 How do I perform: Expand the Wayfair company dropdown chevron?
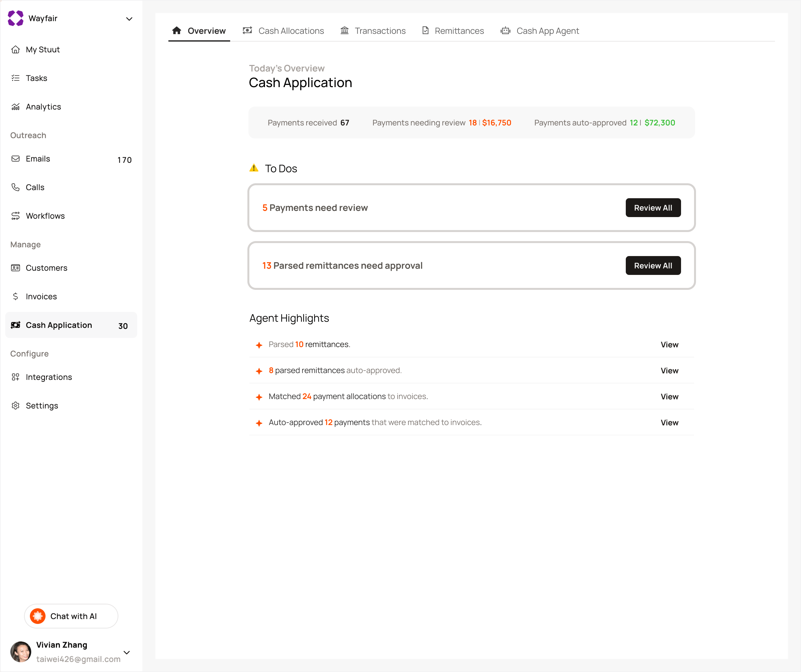[x=129, y=19]
